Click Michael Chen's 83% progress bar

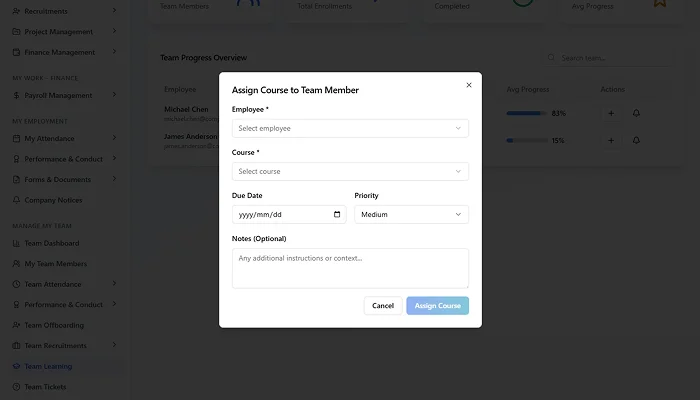(526, 113)
